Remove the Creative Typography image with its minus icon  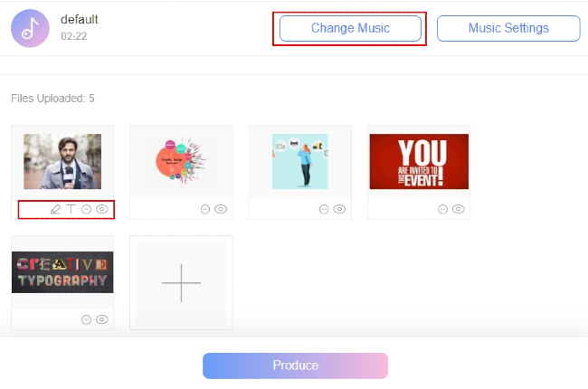pos(86,319)
